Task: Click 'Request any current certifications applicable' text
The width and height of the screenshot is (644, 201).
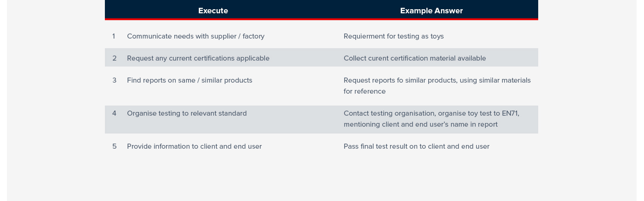Action: pyautogui.click(x=198, y=58)
